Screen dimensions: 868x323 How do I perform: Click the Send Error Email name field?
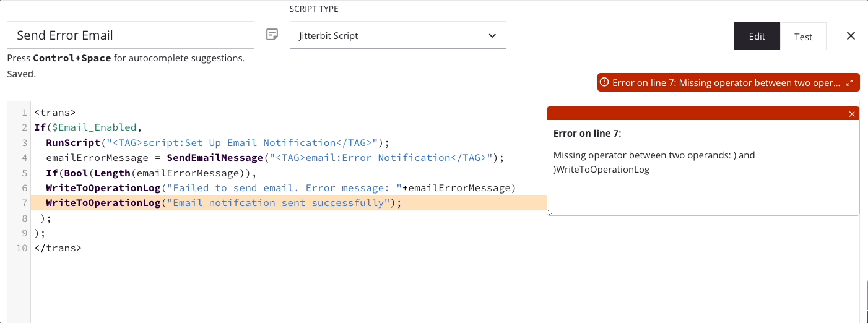coord(131,35)
